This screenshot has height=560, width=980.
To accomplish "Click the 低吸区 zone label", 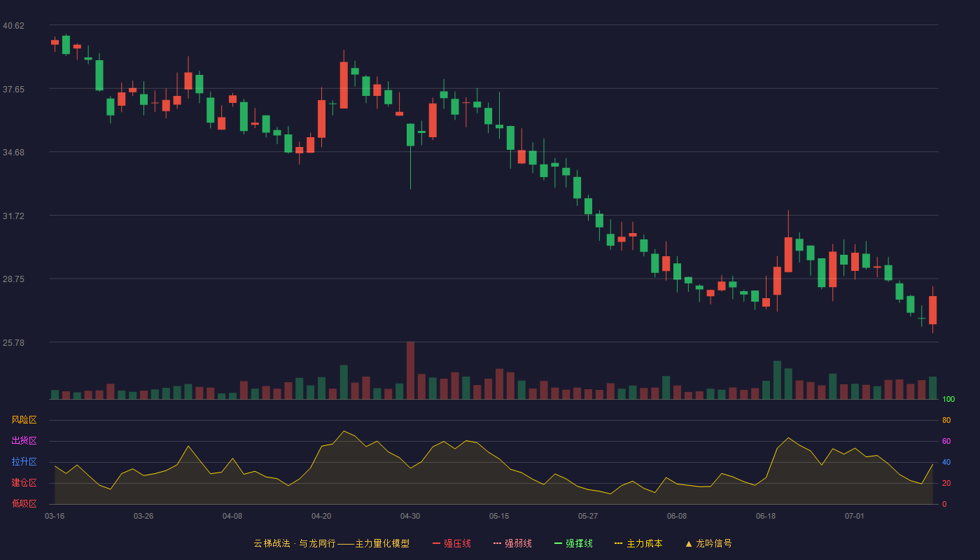I will (24, 503).
